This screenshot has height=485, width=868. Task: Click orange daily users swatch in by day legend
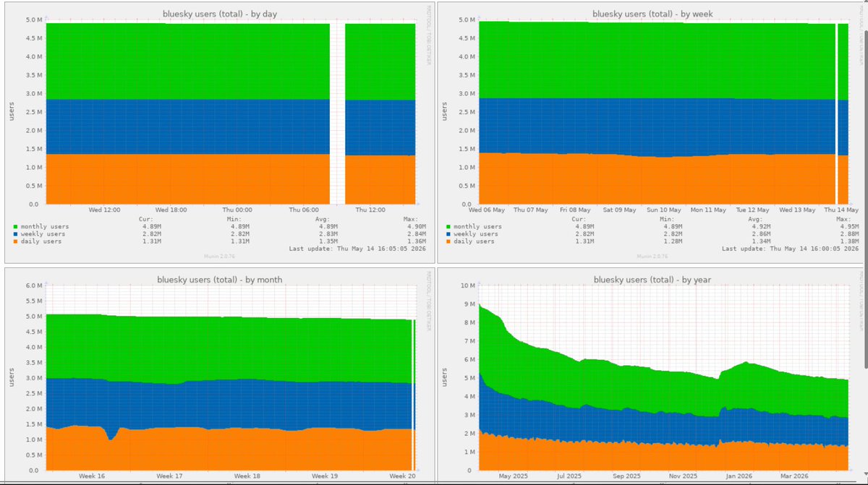tap(16, 241)
